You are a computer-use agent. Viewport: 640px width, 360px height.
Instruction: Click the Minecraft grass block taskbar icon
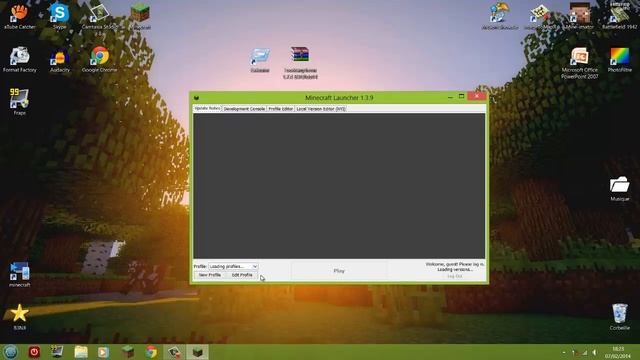128,352
